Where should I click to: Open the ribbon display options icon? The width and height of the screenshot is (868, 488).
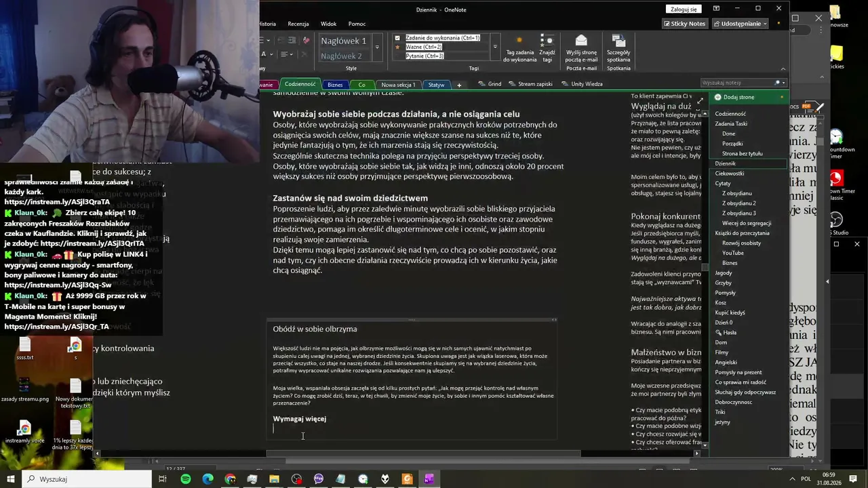[x=716, y=9]
